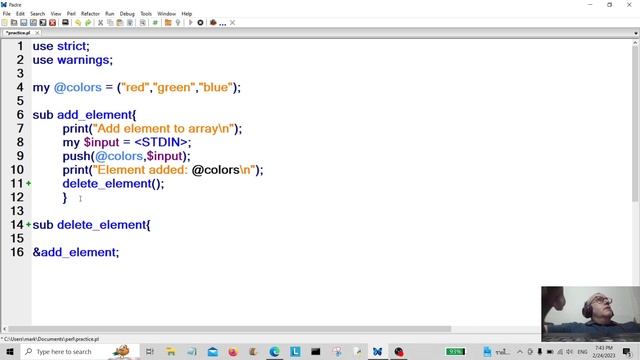
Task: Click on 'use warnings;' on line 2
Action: pyautogui.click(x=73, y=60)
